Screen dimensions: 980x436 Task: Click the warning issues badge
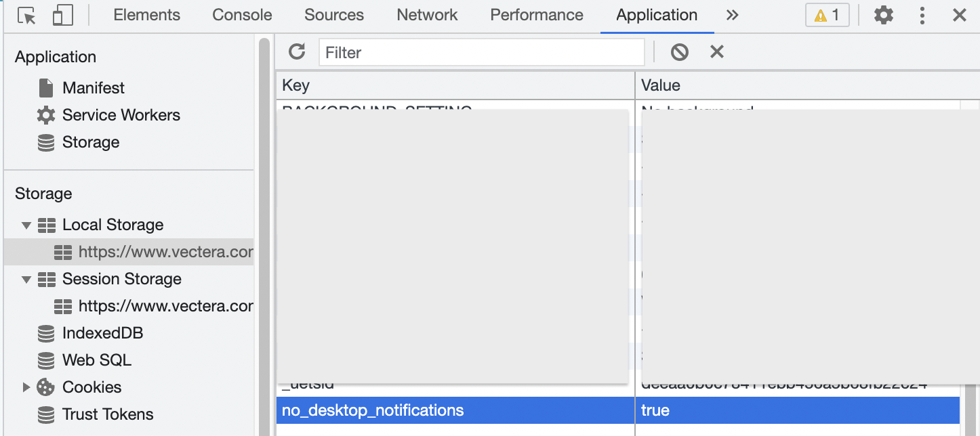(827, 16)
